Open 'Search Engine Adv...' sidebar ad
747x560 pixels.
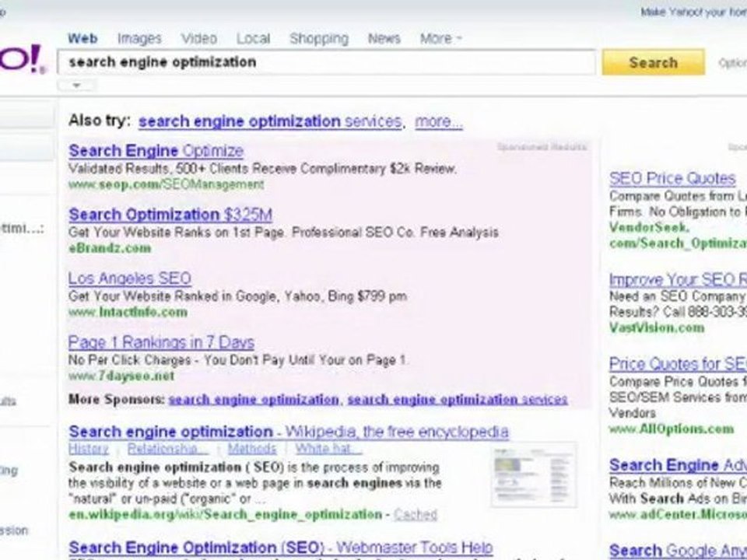678,465
